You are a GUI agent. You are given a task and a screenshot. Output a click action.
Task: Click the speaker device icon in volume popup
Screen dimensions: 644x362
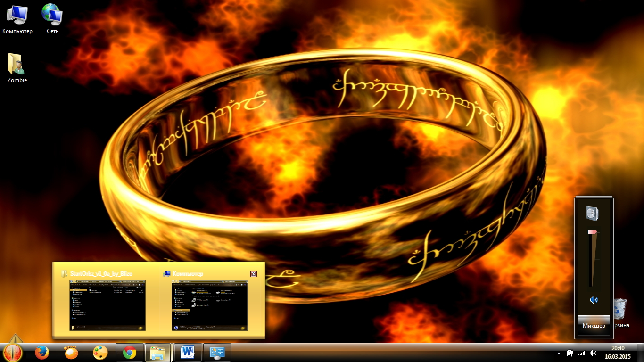click(592, 214)
